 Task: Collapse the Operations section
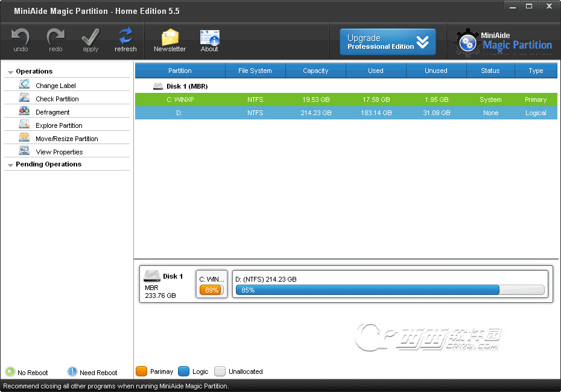click(x=10, y=72)
